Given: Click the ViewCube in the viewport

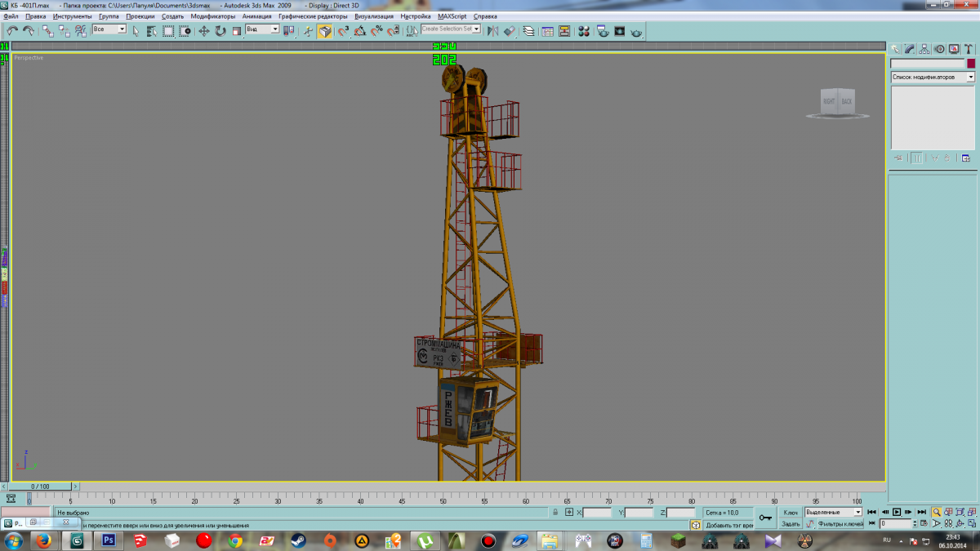Looking at the screenshot, I should tap(838, 101).
